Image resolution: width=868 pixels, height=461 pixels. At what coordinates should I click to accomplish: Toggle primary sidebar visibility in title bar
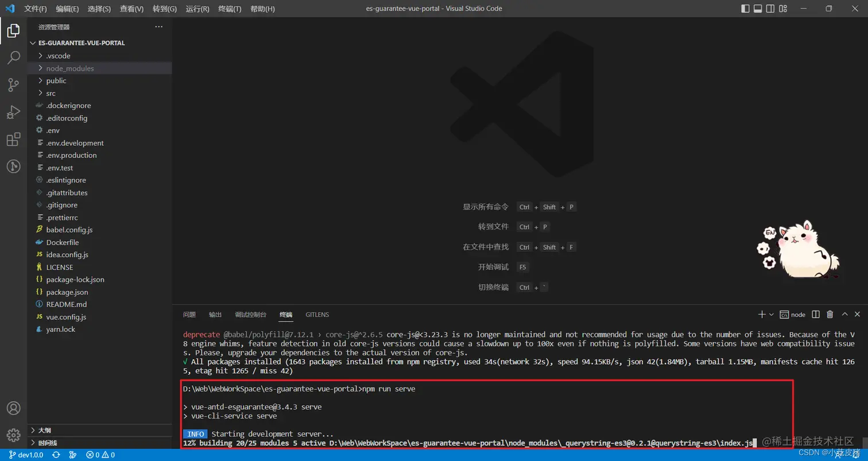tap(745, 9)
